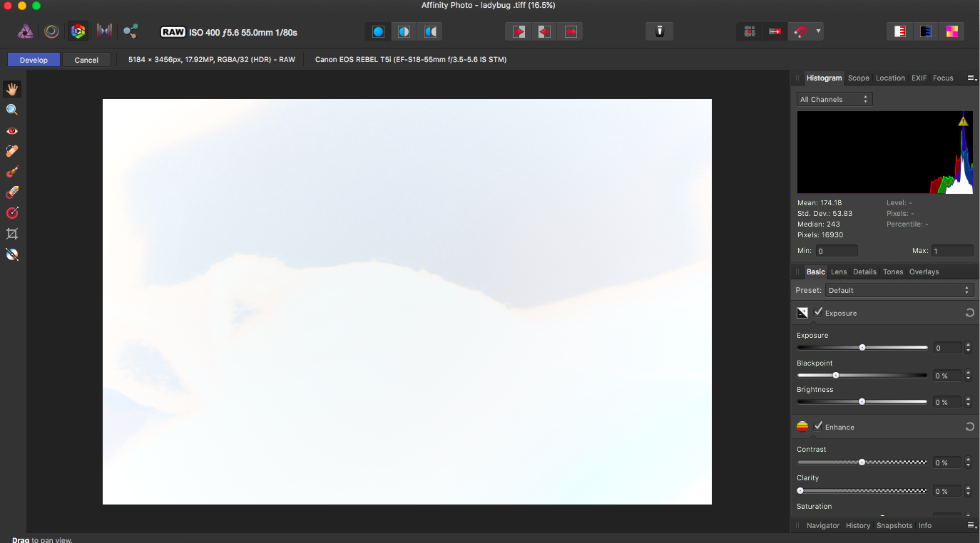
Task: Toggle the force pixel alignment icon
Action: pyautogui.click(x=775, y=31)
